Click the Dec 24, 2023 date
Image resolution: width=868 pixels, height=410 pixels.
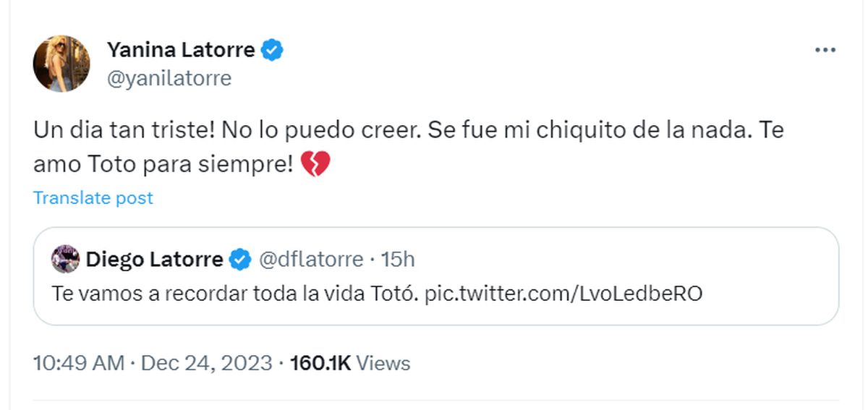(206, 363)
